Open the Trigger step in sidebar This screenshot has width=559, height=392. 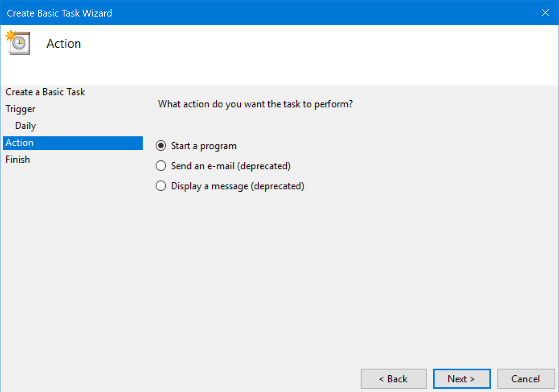pyautogui.click(x=20, y=109)
